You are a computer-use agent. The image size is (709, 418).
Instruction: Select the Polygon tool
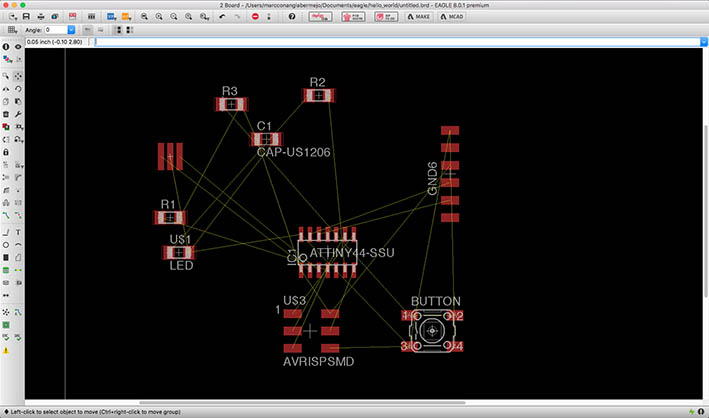click(18, 257)
